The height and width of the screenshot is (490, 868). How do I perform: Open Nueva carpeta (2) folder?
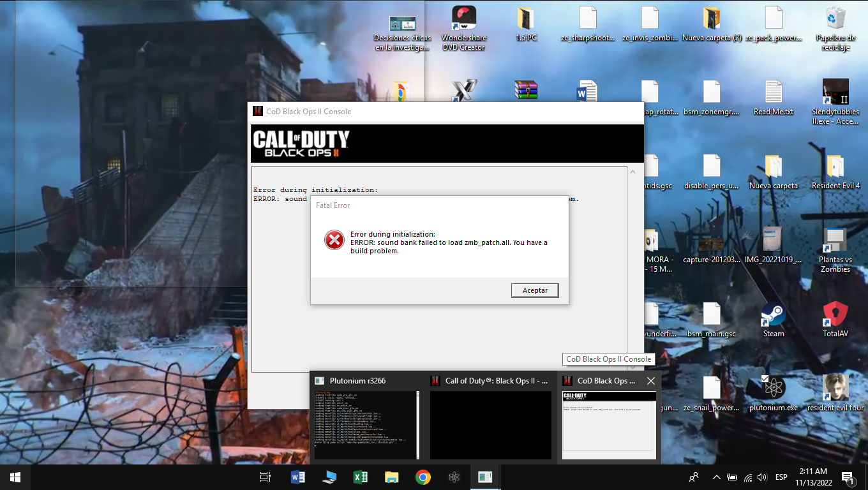712,24
